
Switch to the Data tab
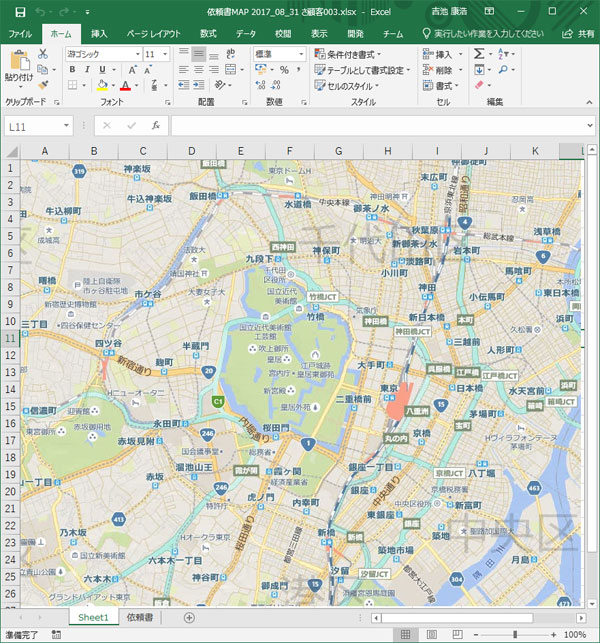[246, 34]
